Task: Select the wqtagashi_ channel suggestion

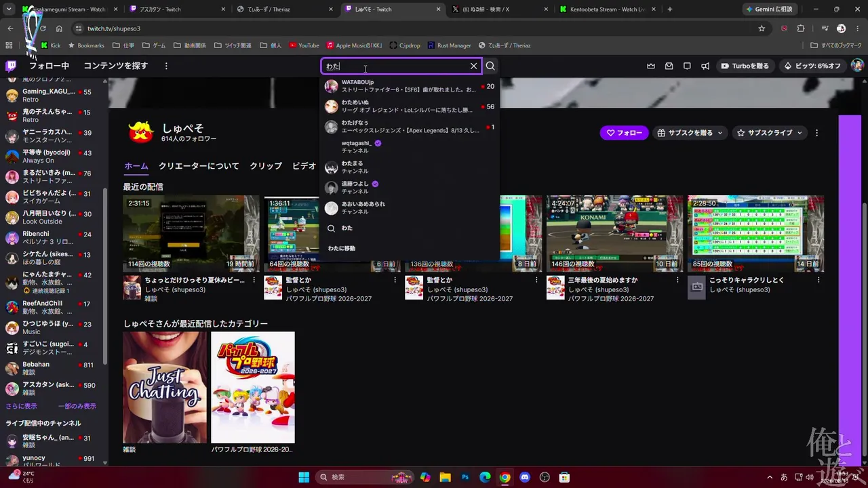Action: [x=410, y=147]
